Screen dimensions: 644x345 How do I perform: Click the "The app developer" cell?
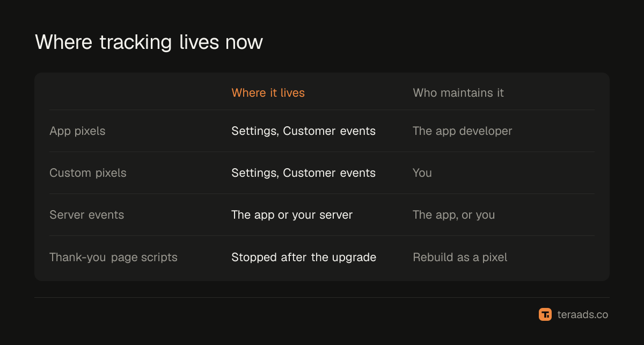click(x=463, y=131)
